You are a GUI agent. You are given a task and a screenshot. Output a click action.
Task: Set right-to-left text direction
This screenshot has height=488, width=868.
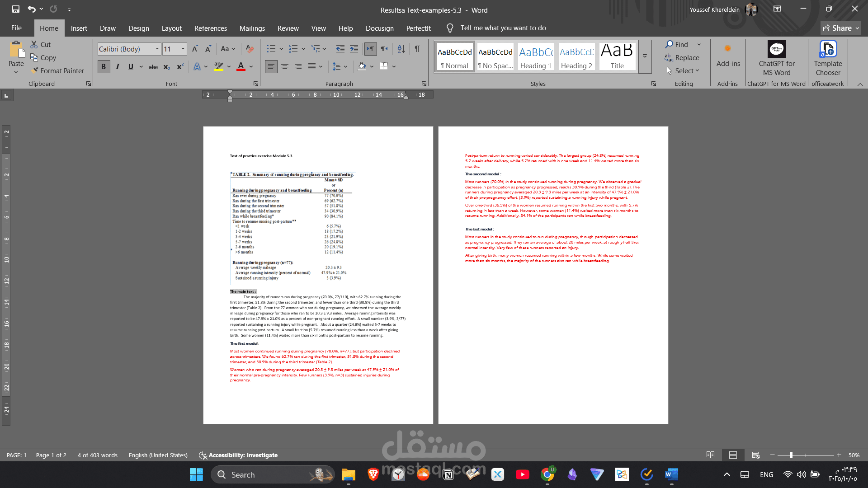pos(384,49)
